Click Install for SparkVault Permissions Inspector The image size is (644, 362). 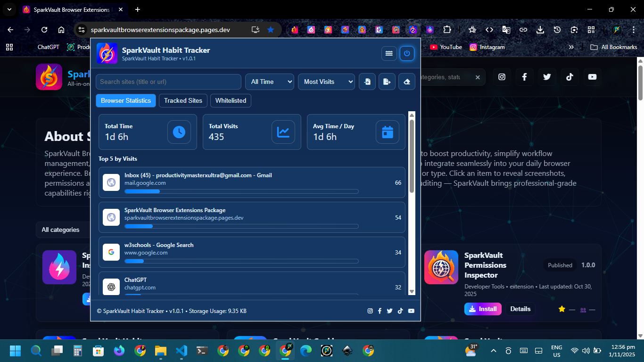point(483,309)
